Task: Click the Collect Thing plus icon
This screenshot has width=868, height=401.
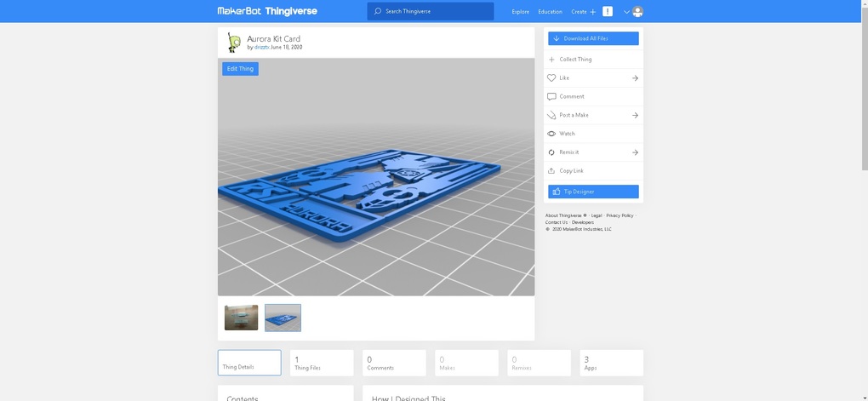Action: click(551, 60)
